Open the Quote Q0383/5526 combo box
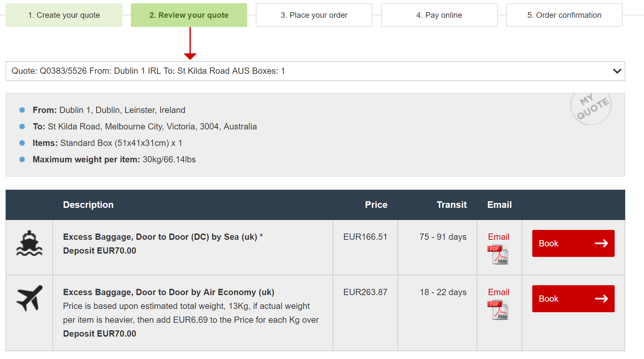This screenshot has height=359, width=644. (315, 71)
